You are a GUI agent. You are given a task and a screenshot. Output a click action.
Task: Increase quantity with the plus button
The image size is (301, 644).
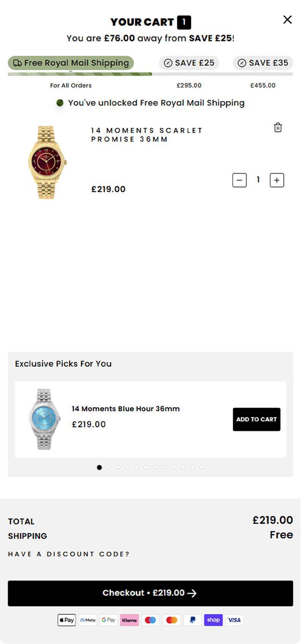(277, 180)
